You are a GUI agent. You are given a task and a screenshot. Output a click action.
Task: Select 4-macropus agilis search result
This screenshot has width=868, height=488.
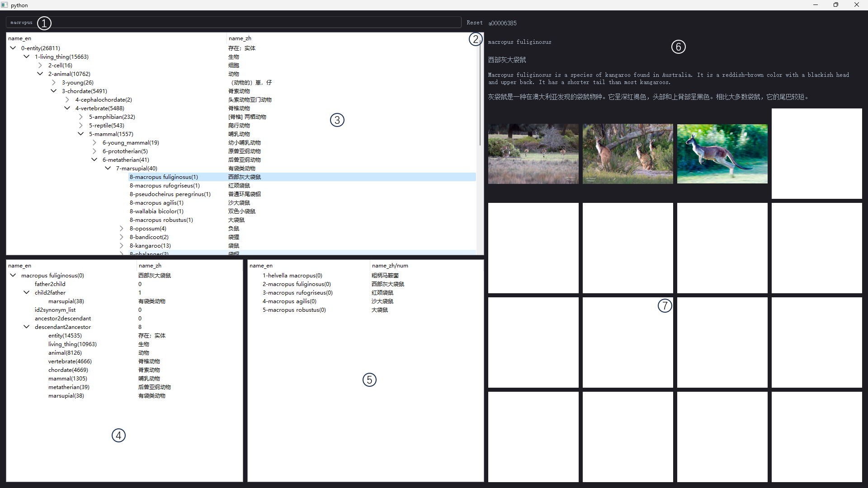289,301
